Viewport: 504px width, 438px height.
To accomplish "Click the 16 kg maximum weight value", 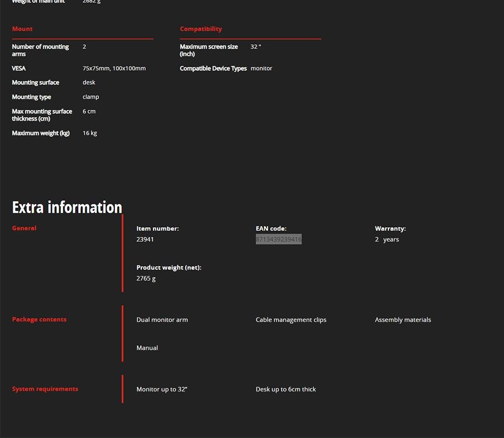I will [90, 133].
